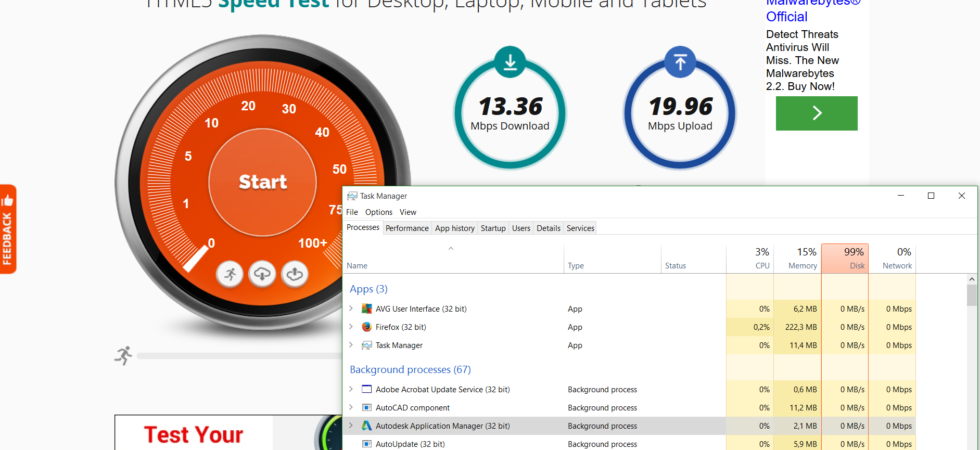980x450 pixels.
Task: Click the blue upload arrow icon
Action: [x=680, y=62]
